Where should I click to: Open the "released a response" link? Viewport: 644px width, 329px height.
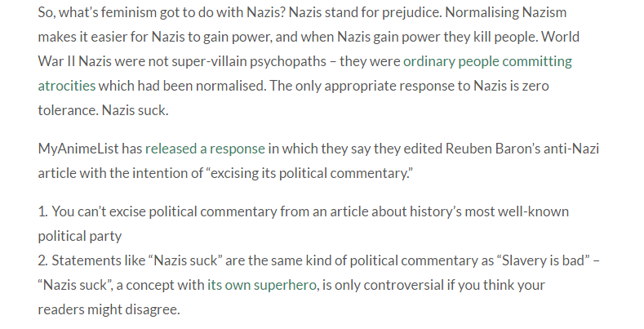tap(205, 149)
